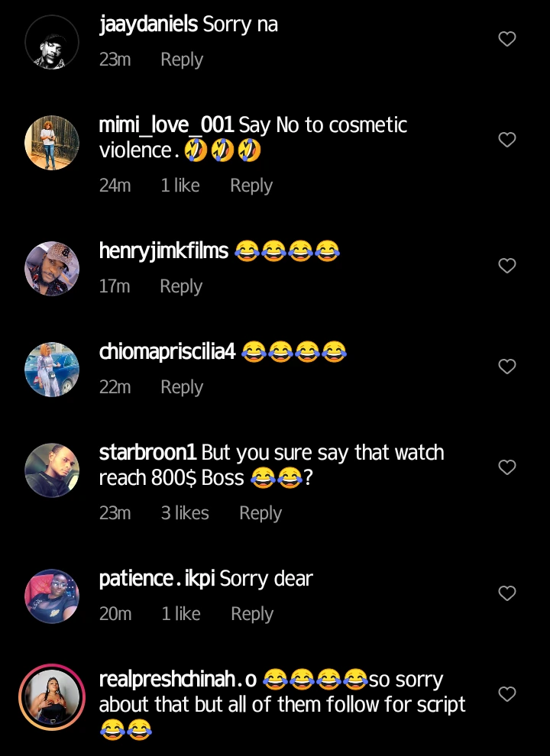Open mimi_love_001's profile avatar
Viewport: 550px width, 756px height.
pyautogui.click(x=52, y=143)
